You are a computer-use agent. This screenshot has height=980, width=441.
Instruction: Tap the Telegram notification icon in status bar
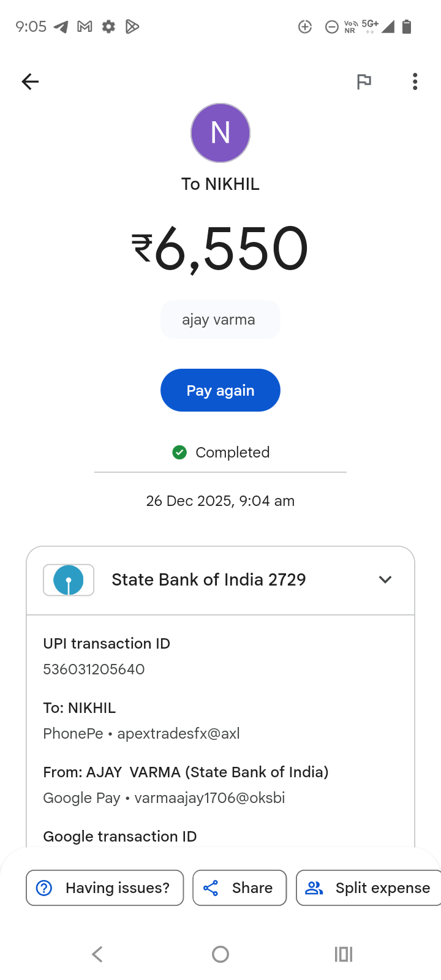[61, 26]
